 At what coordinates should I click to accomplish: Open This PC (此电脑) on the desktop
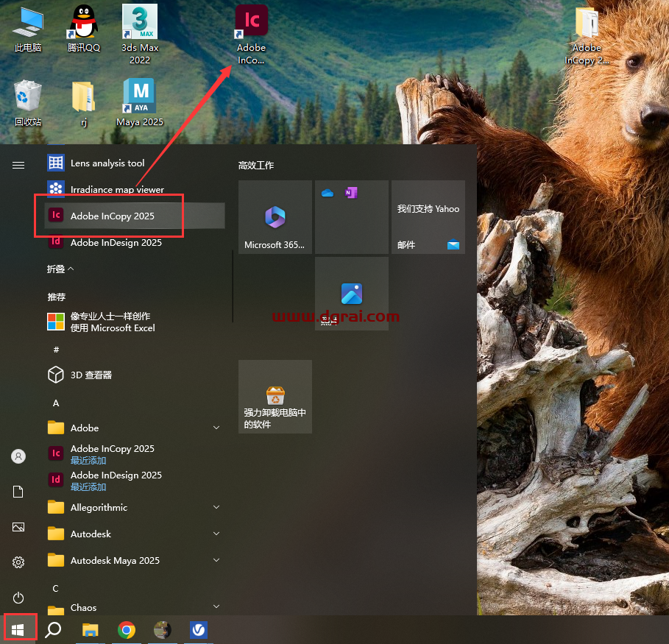pyautogui.click(x=27, y=26)
